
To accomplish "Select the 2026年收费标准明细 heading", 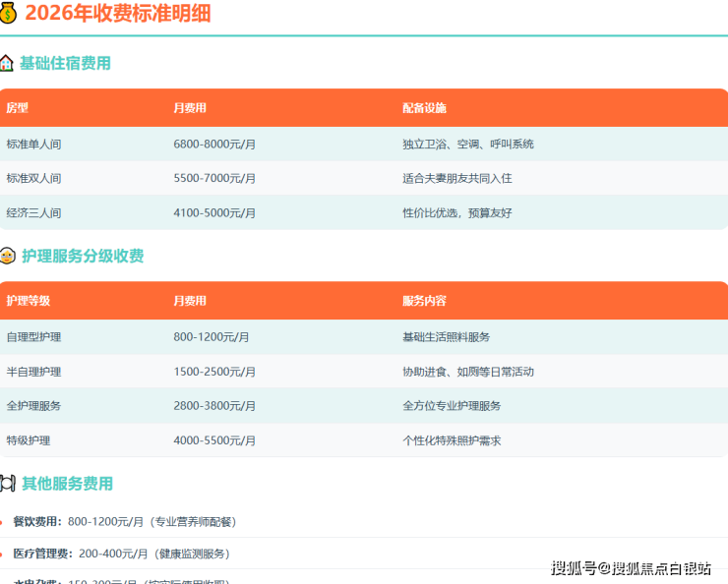I will click(x=117, y=14).
